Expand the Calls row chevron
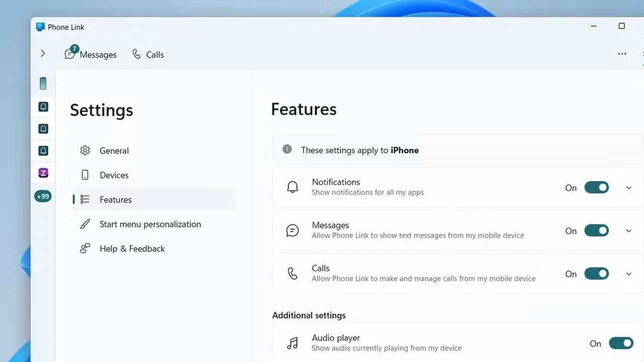Screen dimensions: 644x362 click(x=628, y=274)
